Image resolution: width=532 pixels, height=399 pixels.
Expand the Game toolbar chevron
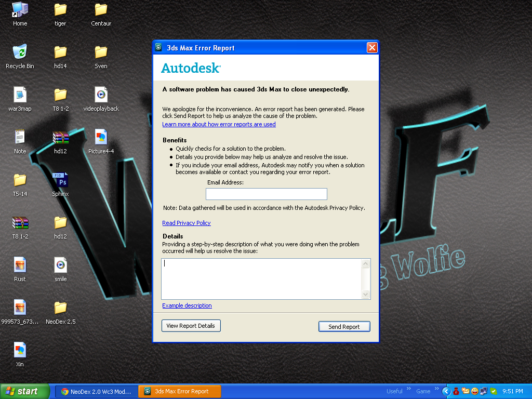click(x=436, y=389)
